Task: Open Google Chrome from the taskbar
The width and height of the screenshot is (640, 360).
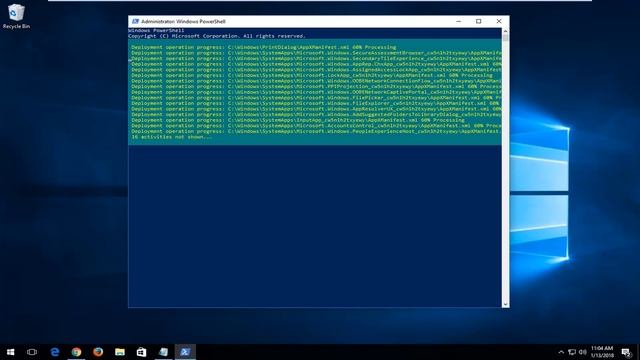Action: tap(76, 352)
